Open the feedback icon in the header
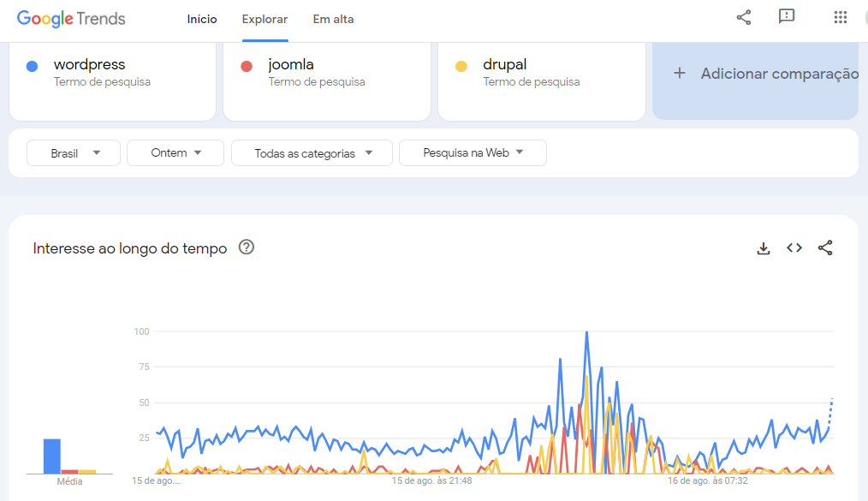Image resolution: width=868 pixels, height=501 pixels. coord(787,16)
